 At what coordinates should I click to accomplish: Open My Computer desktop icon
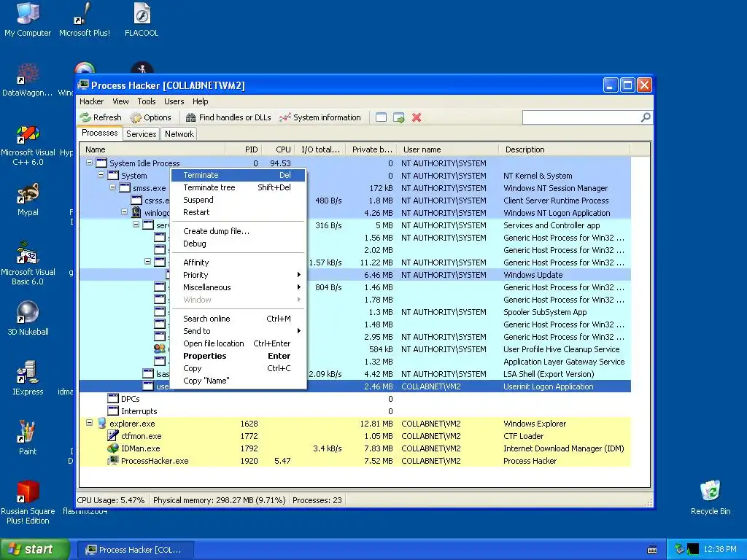pos(28,20)
